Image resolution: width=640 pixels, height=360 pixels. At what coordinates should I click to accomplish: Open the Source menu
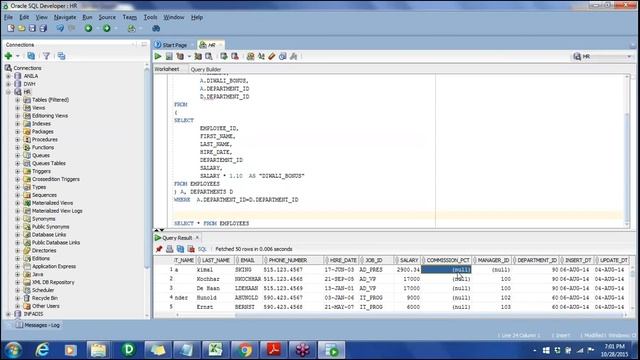click(x=107, y=17)
